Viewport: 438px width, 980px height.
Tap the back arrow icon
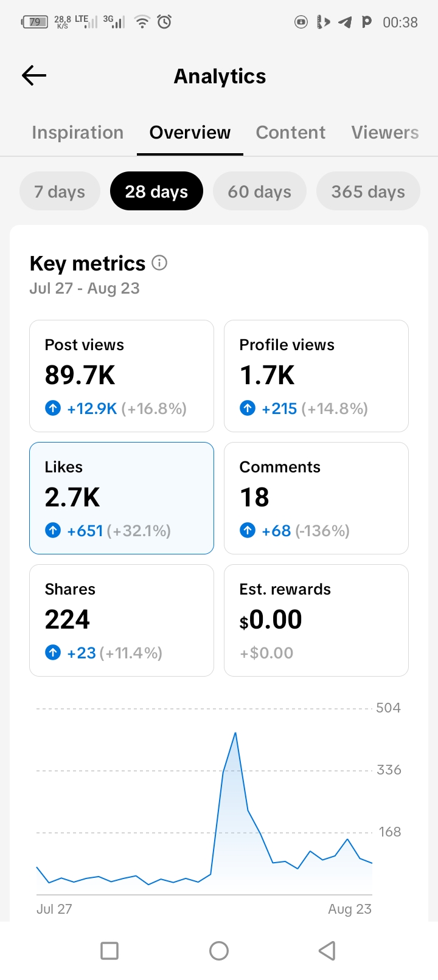[34, 75]
